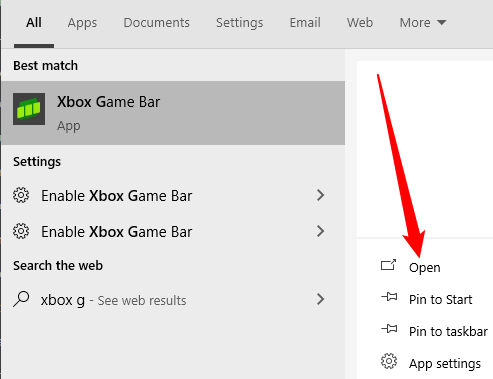Click the Xbox Game Bar app icon
Image resolution: width=493 pixels, height=379 pixels.
pyautogui.click(x=29, y=109)
